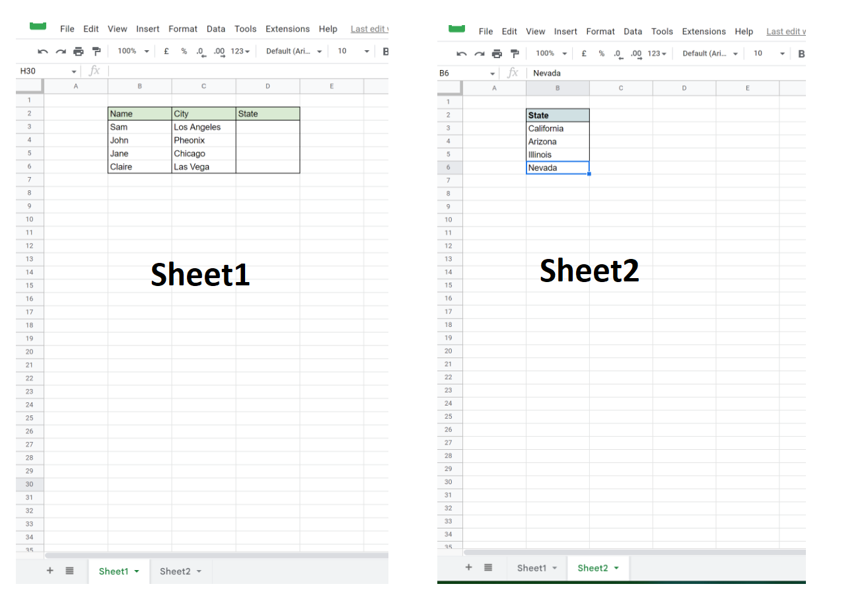
Task: Open the Default (Ari...) font dropdown, right window
Action: click(709, 54)
